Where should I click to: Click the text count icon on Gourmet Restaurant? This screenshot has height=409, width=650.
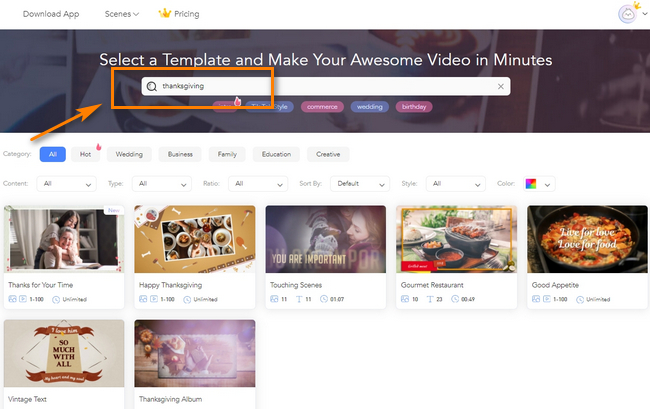(430, 299)
